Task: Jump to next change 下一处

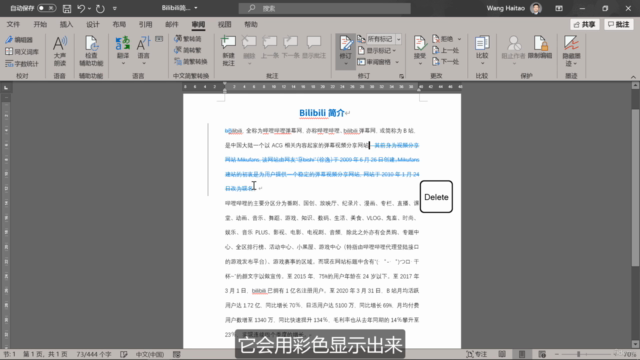Action: pos(445,62)
